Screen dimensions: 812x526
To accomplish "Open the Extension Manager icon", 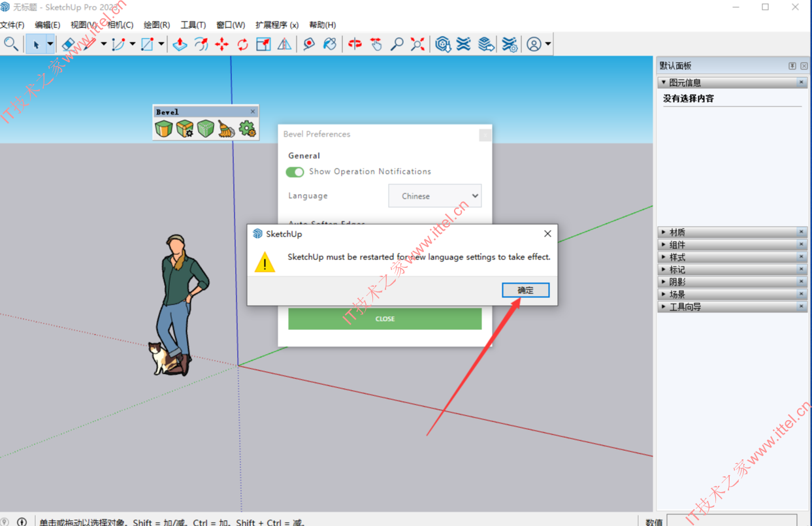I will click(510, 44).
